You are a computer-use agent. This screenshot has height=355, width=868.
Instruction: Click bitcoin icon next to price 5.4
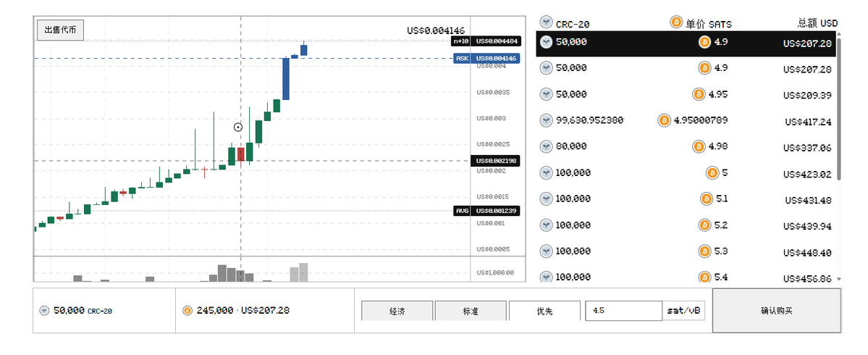pos(704,277)
